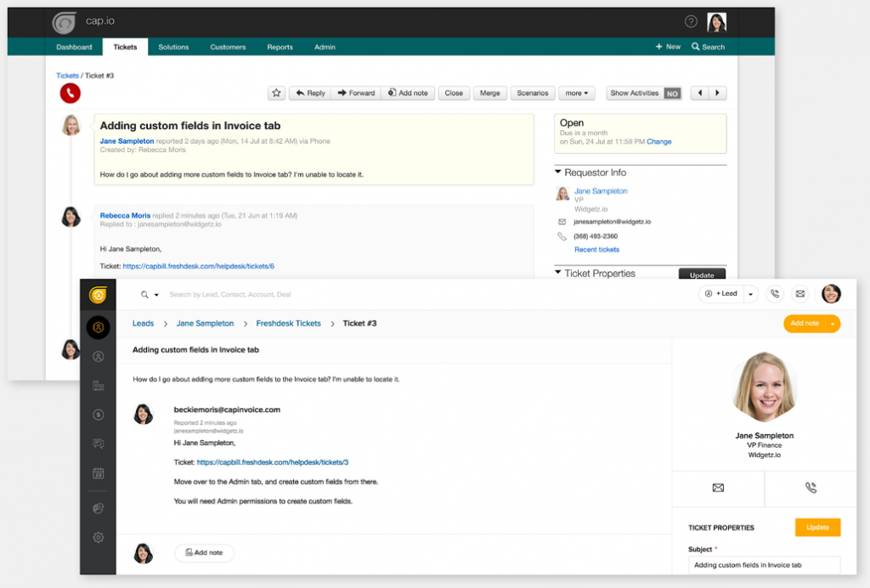Open email icon in Freshsales top bar

[800, 294]
